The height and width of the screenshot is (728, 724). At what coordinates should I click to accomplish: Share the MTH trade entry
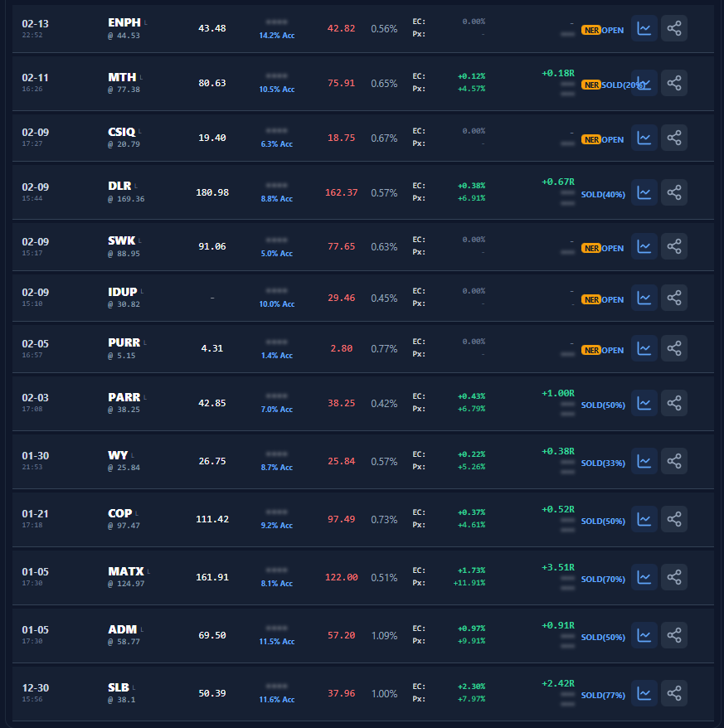(x=674, y=83)
